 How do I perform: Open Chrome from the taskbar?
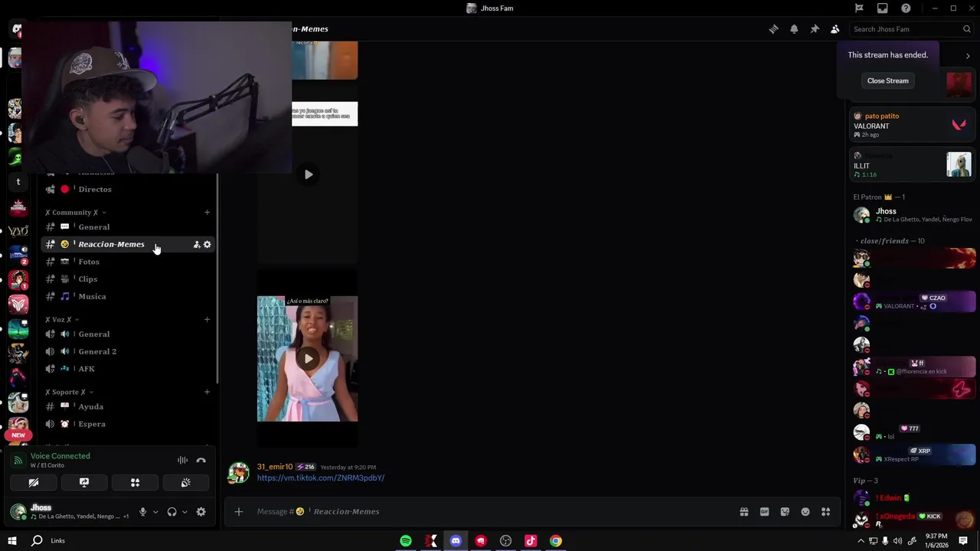556,541
